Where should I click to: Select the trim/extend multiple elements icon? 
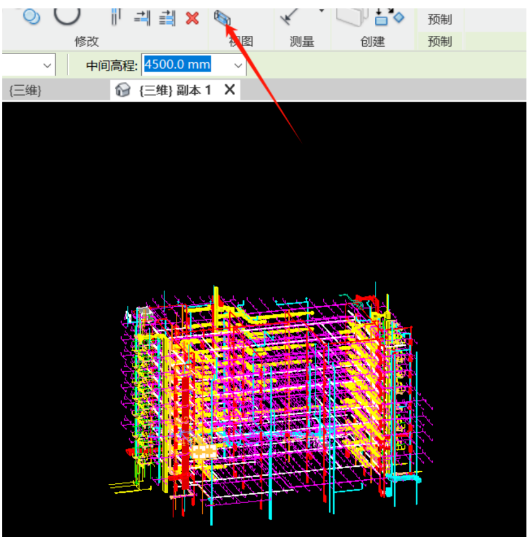tap(168, 18)
